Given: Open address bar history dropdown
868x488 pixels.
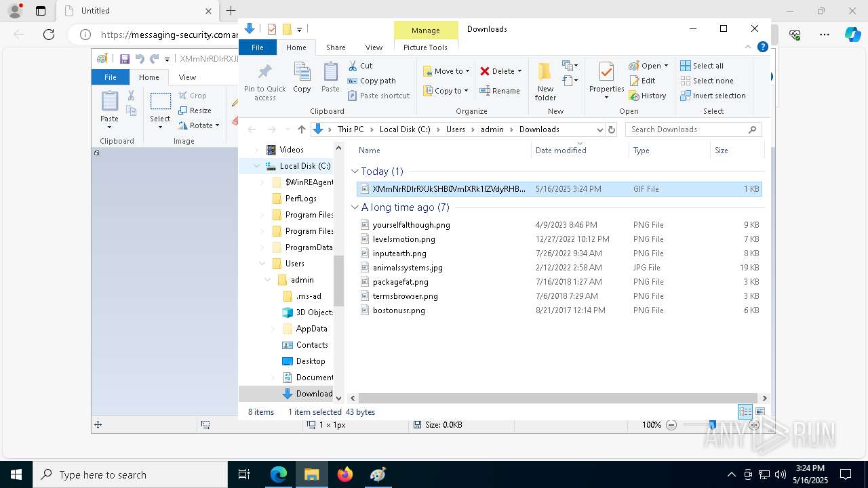Looking at the screenshot, I should [599, 129].
